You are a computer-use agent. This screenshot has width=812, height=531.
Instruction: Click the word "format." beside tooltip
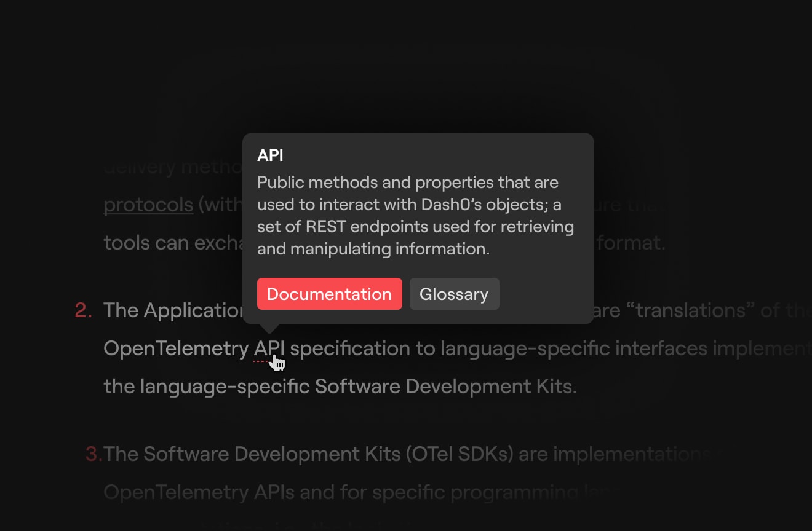[632, 243]
